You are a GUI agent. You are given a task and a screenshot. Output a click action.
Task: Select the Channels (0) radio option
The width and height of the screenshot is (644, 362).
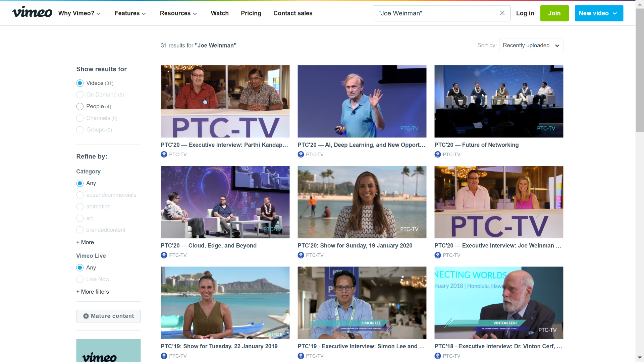coord(80,118)
